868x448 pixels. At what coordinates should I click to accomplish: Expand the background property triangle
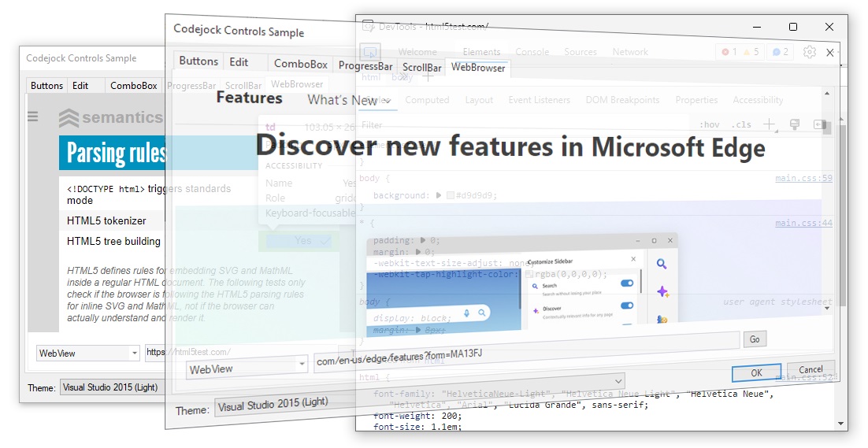[439, 195]
